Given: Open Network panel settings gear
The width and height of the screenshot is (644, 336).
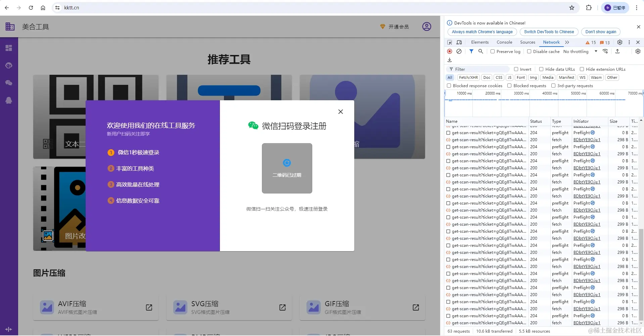Looking at the screenshot, I should tap(638, 51).
